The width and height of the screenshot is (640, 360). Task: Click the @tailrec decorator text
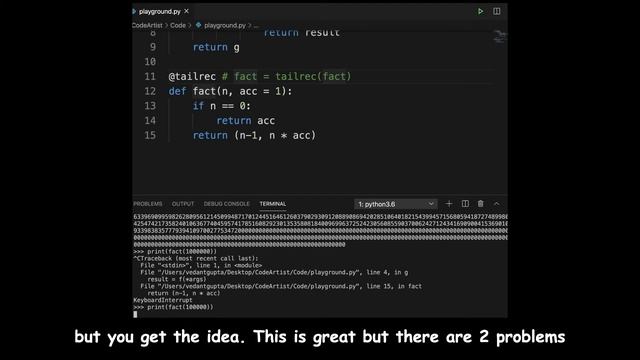pyautogui.click(x=192, y=76)
